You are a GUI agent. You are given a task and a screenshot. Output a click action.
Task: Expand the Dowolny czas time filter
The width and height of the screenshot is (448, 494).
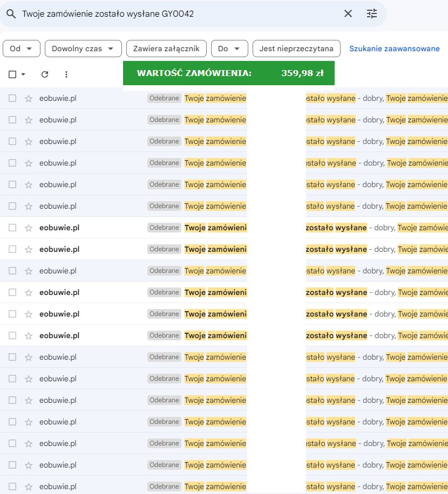83,49
